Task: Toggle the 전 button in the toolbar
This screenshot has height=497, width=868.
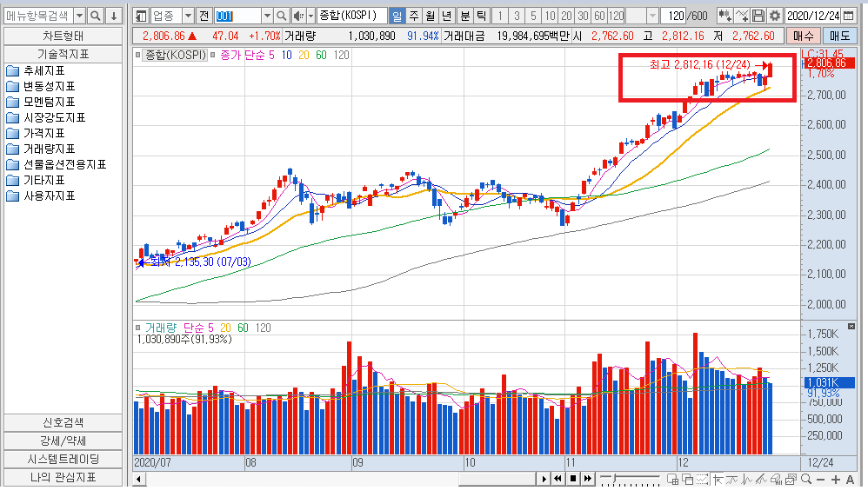Action: pyautogui.click(x=204, y=16)
